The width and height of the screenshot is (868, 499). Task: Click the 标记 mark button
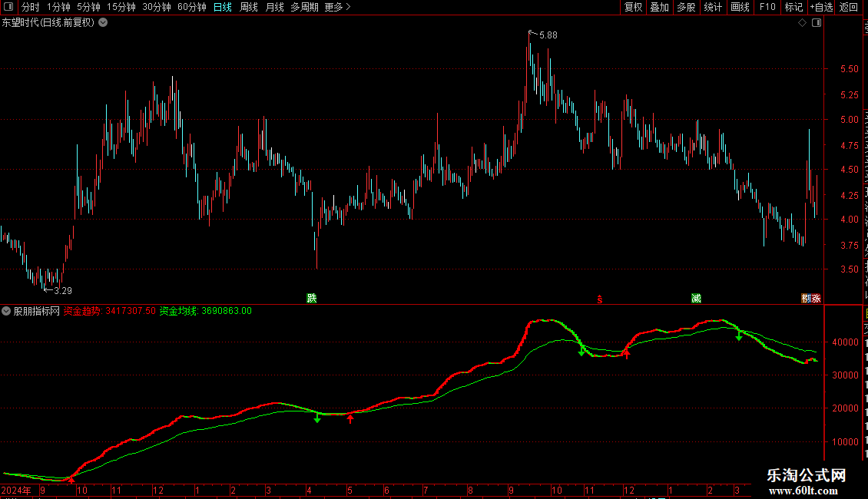point(793,7)
